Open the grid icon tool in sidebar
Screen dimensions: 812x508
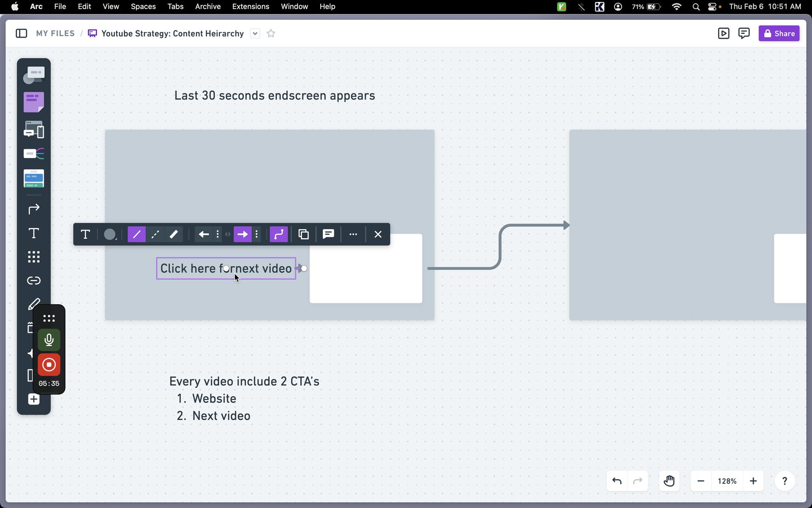pyautogui.click(x=33, y=257)
